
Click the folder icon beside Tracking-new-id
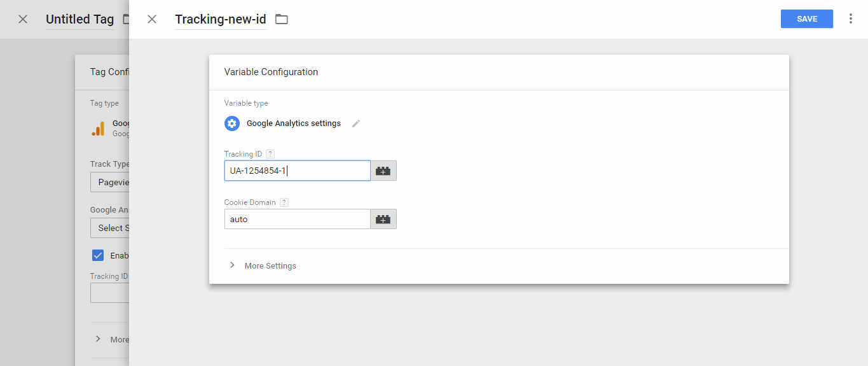point(282,19)
